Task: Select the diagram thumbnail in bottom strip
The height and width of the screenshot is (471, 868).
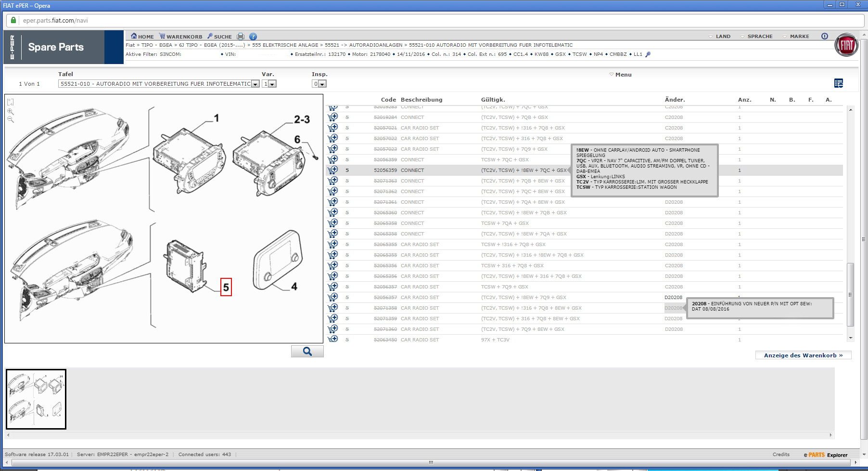Action: click(x=36, y=399)
